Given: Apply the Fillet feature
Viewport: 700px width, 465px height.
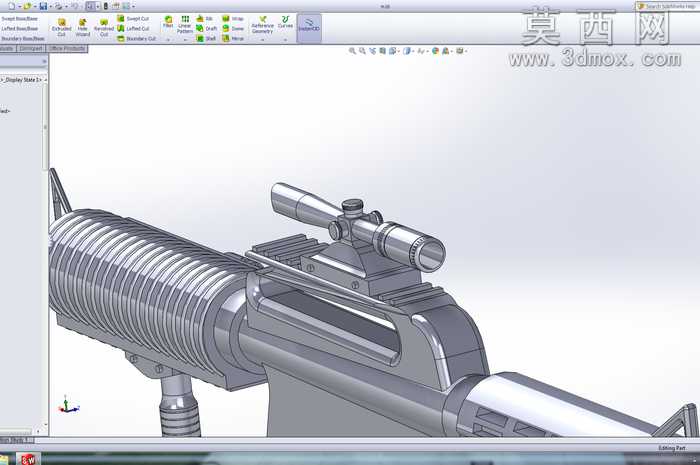Looking at the screenshot, I should 168,22.
